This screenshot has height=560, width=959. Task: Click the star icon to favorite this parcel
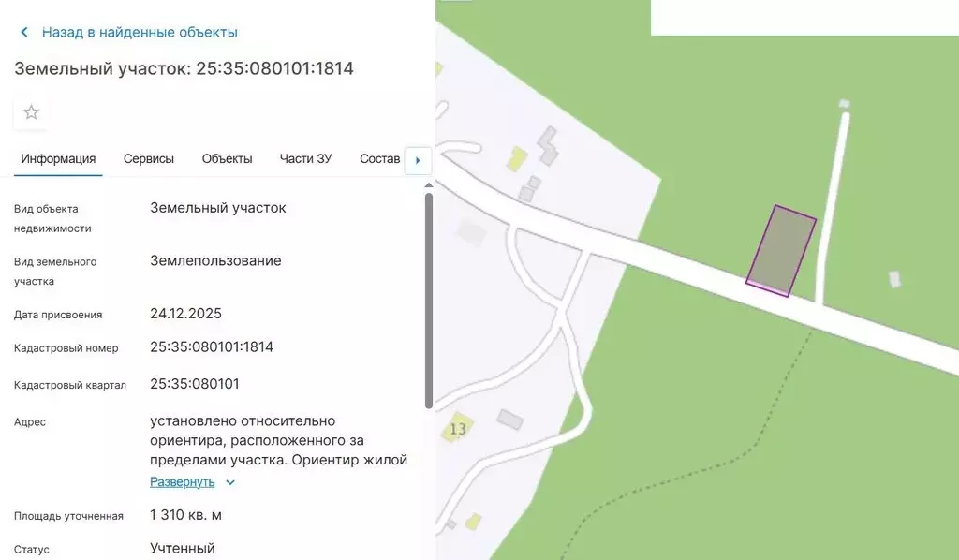[x=30, y=112]
